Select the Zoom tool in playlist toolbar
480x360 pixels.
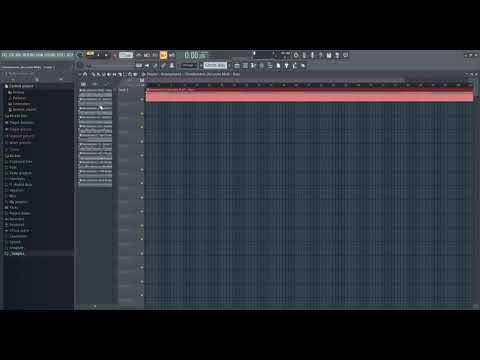[130, 74]
